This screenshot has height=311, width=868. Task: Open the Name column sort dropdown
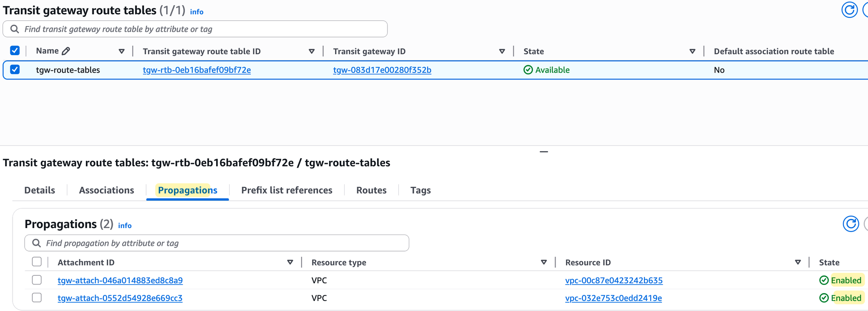122,51
